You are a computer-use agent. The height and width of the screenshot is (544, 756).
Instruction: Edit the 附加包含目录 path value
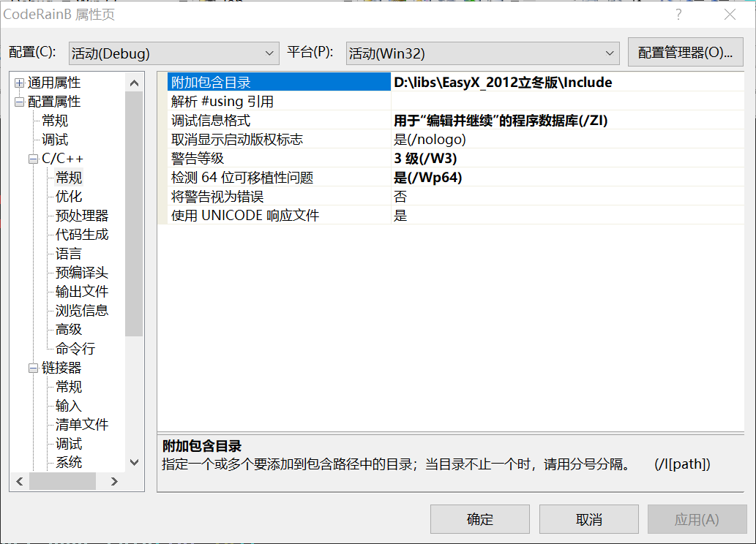pos(567,83)
